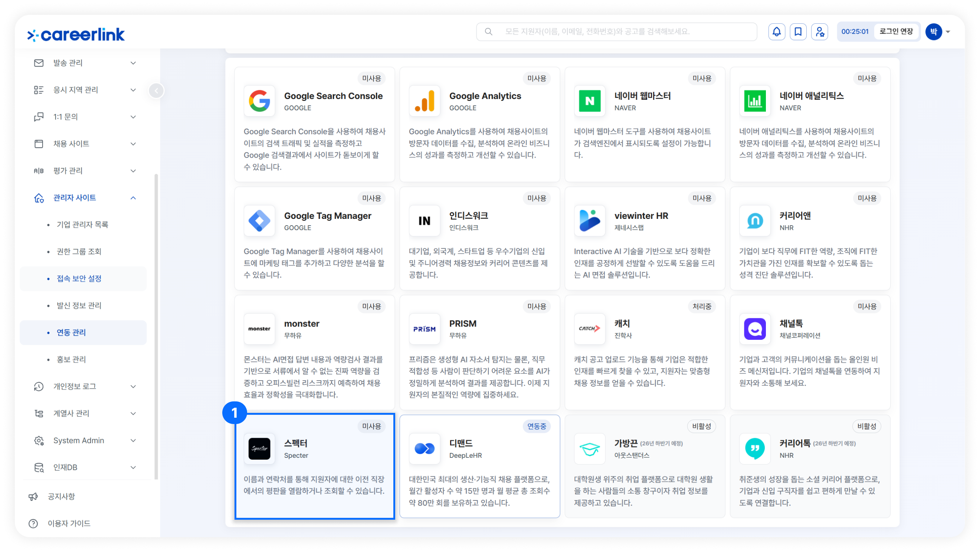Expand the System Admin menu
980x552 pixels.
(x=133, y=441)
